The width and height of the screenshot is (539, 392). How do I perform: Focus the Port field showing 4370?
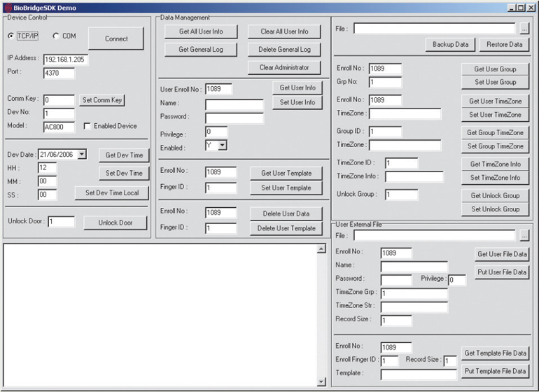coord(59,73)
